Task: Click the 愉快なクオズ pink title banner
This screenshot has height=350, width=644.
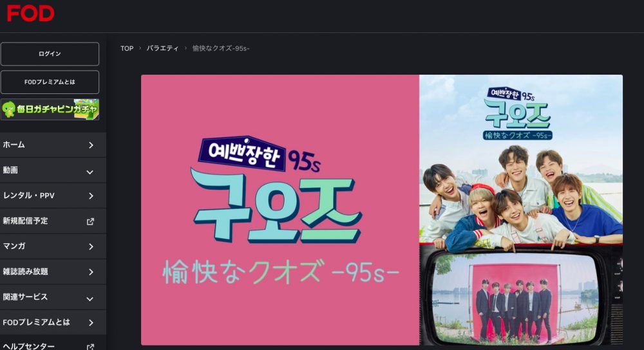Action: point(280,210)
